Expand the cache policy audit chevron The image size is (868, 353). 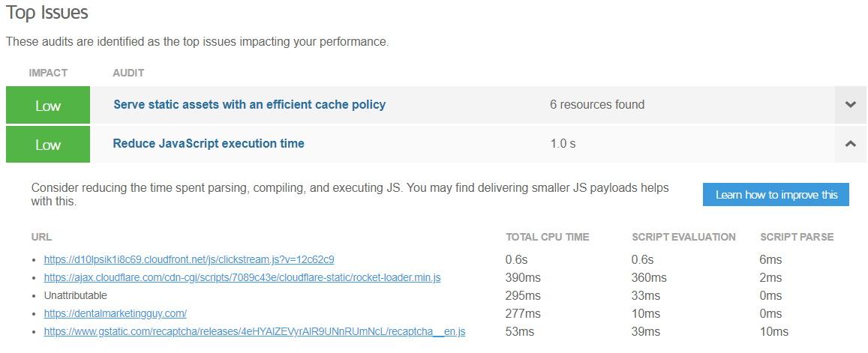tap(850, 105)
